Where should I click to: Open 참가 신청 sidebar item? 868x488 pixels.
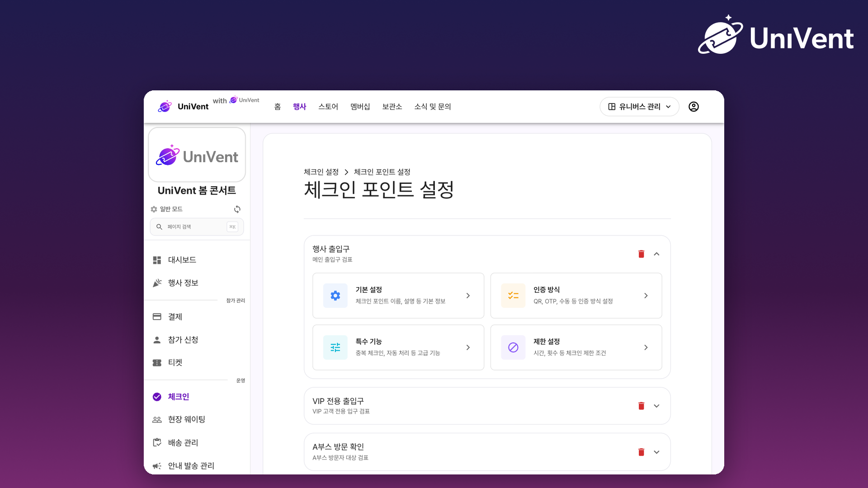tap(197, 340)
